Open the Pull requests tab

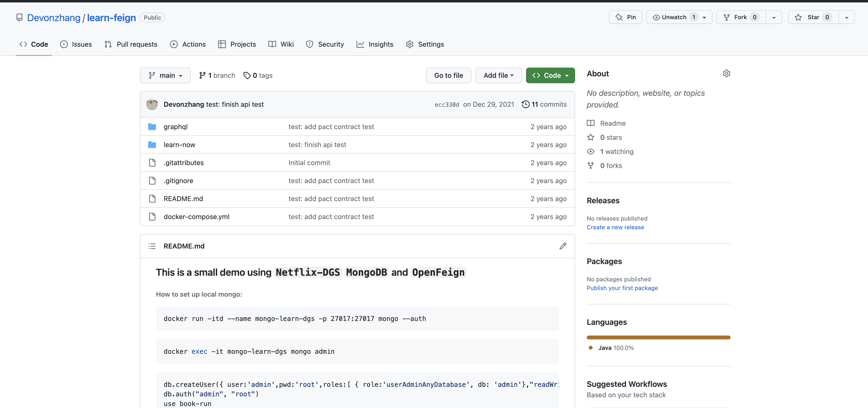tap(131, 44)
